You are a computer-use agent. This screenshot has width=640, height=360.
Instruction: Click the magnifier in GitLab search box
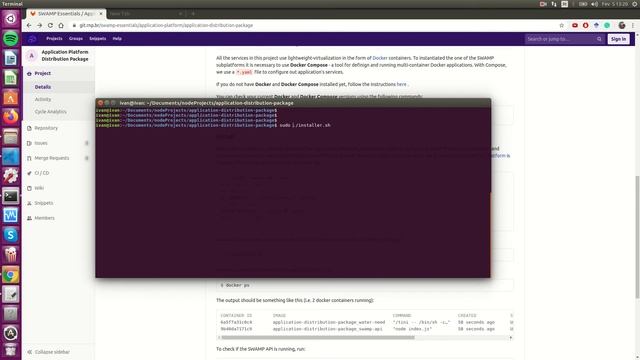point(599,39)
